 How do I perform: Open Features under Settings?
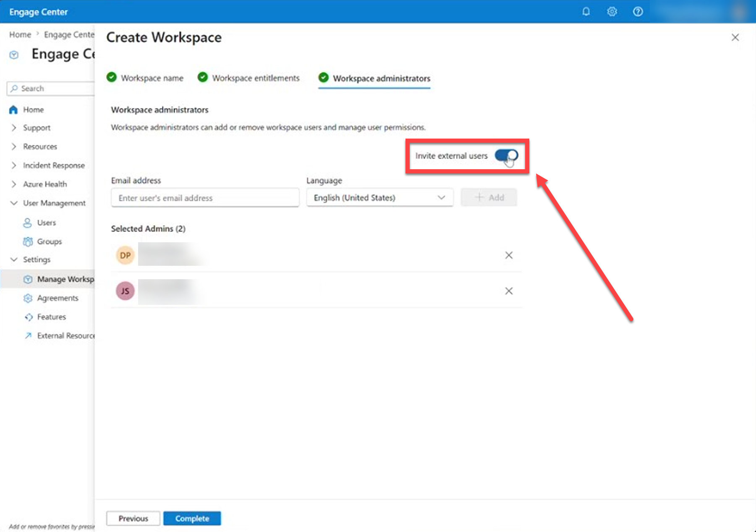(51, 317)
